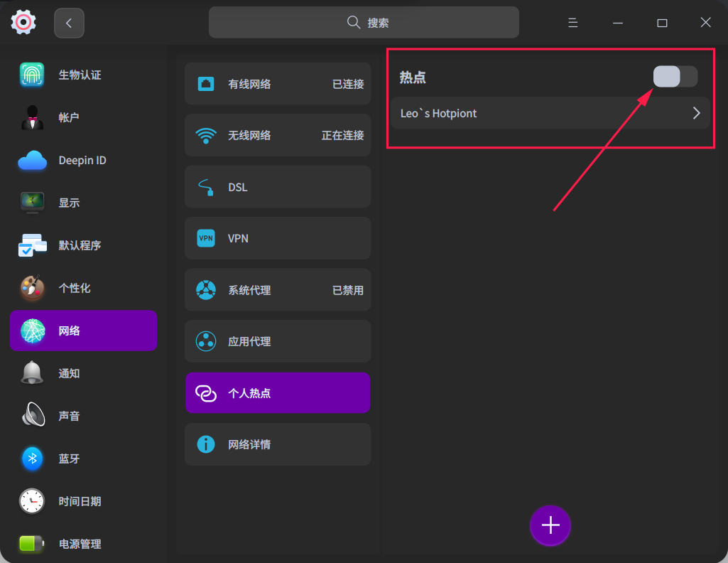Image resolution: width=728 pixels, height=563 pixels.
Task: Open the hamburger main menu
Action: (573, 23)
